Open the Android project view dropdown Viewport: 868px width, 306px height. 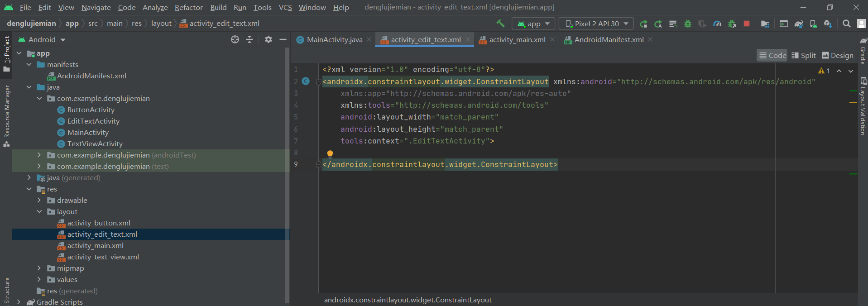[42, 39]
